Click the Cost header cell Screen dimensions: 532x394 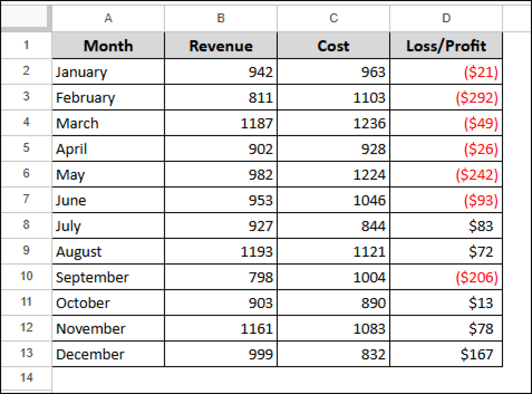(x=333, y=45)
